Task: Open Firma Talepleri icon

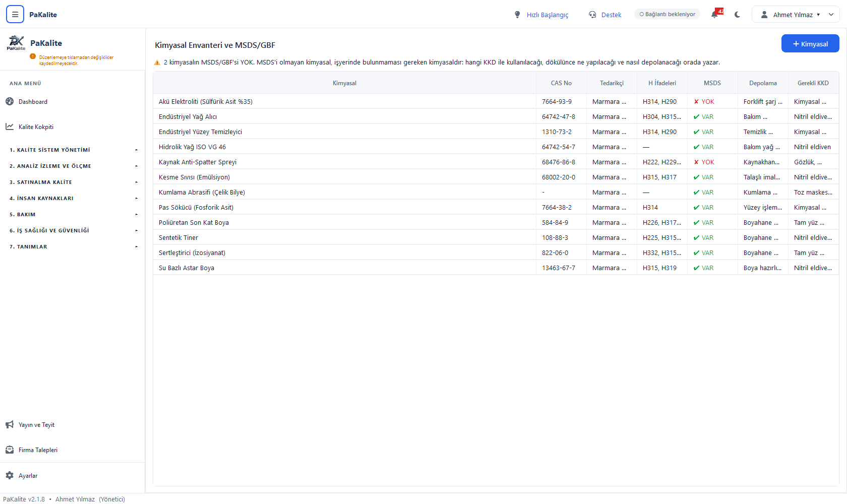Action: point(10,450)
